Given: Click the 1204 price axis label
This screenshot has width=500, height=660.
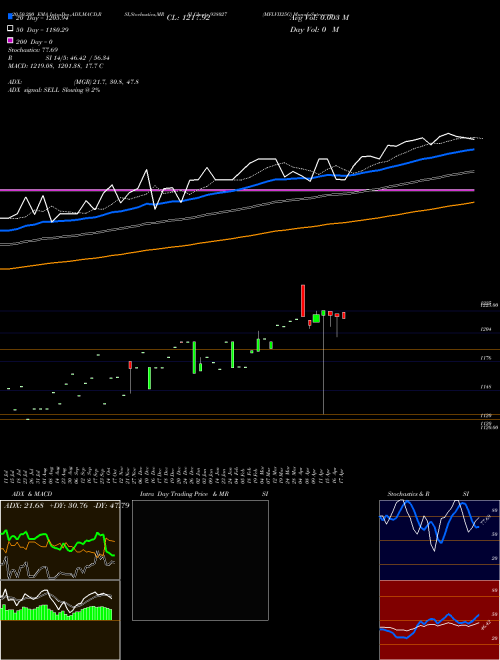Looking at the screenshot, I should pos(486,330).
